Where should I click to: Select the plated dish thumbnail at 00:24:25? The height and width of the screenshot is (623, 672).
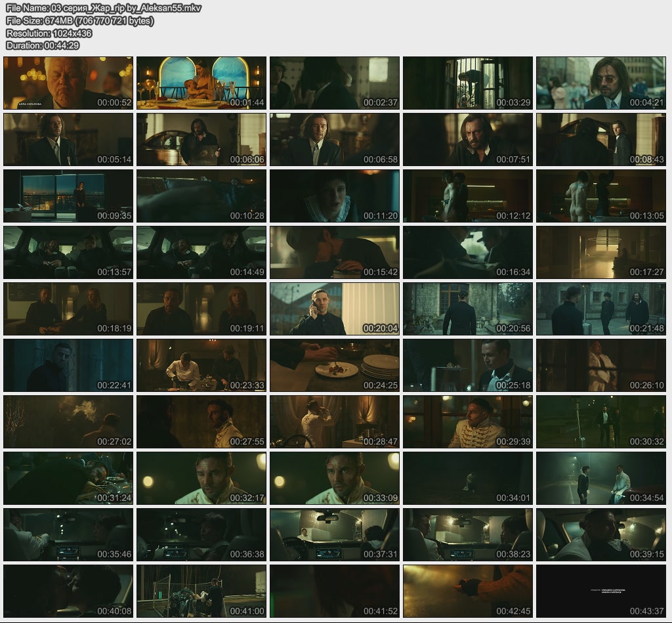tap(335, 365)
